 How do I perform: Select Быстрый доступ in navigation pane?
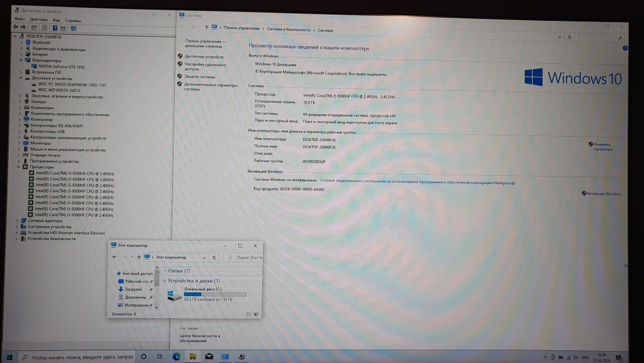(x=137, y=273)
